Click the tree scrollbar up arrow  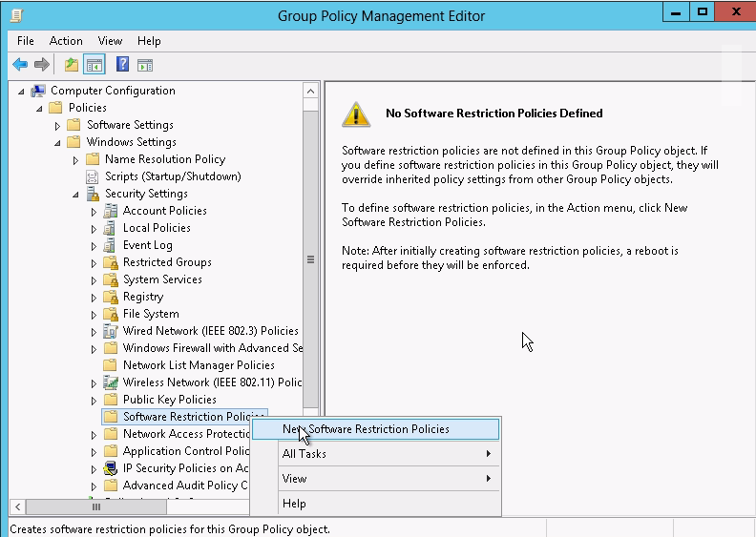click(310, 91)
